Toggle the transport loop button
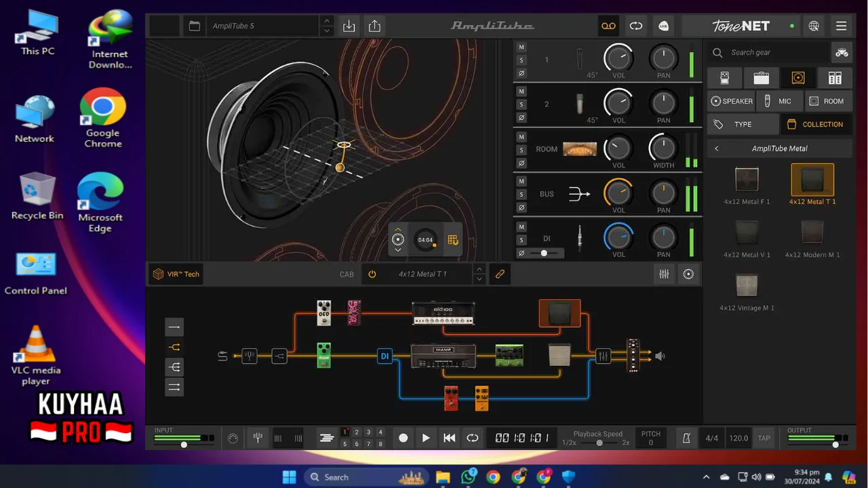Viewport: 868px width, 488px height. (x=473, y=438)
